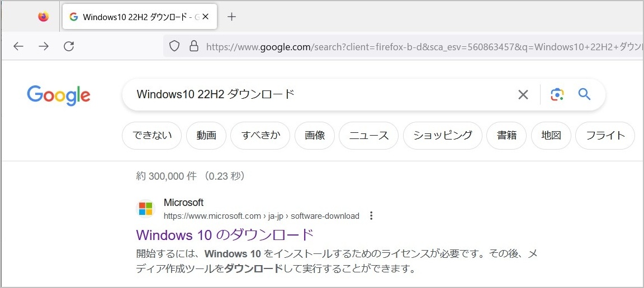The height and width of the screenshot is (288, 644).
Task: Close the Windows10 22H2 ダウンロード tab
Action: pos(206,16)
